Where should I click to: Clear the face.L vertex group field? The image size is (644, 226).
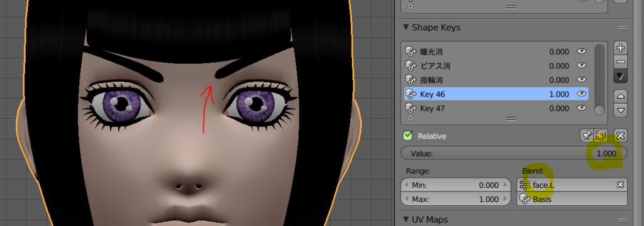coord(621,185)
